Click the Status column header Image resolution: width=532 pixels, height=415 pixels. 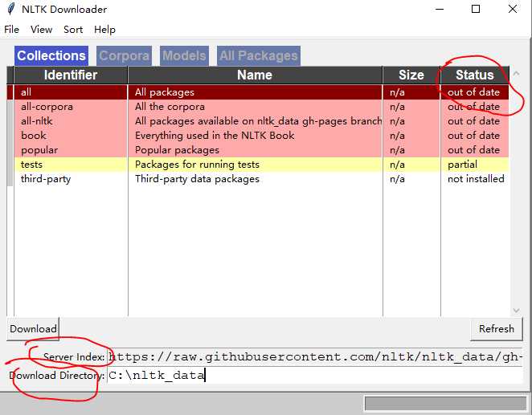pos(475,75)
